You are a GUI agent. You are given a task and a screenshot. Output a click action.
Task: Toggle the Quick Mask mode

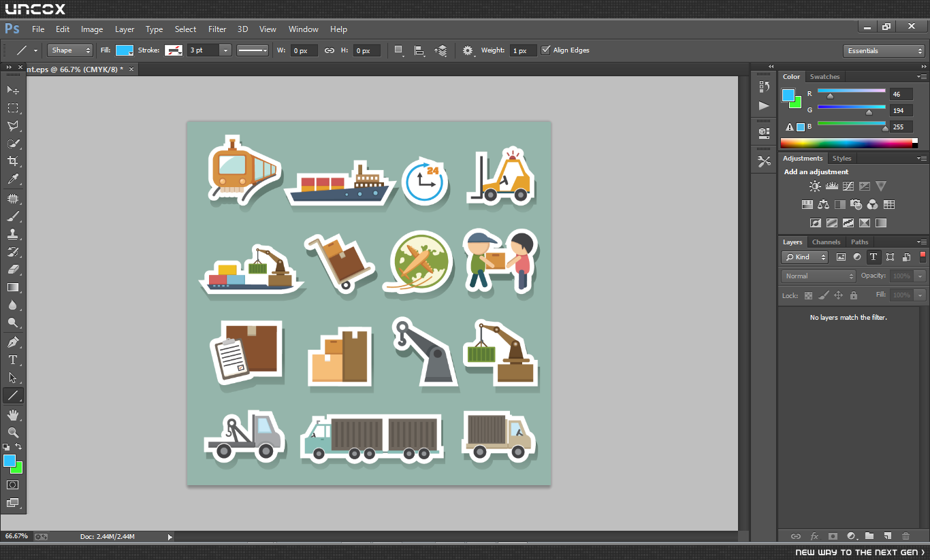[x=13, y=485]
